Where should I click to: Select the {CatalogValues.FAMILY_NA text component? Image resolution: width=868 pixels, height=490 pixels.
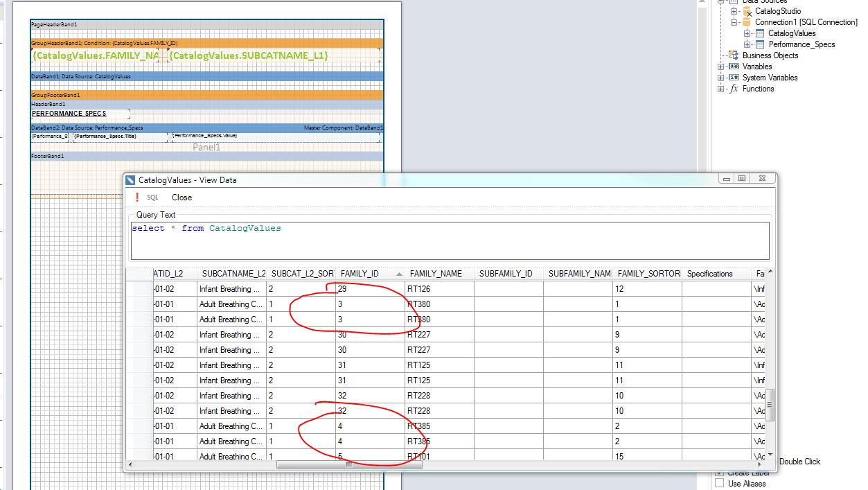(95, 55)
